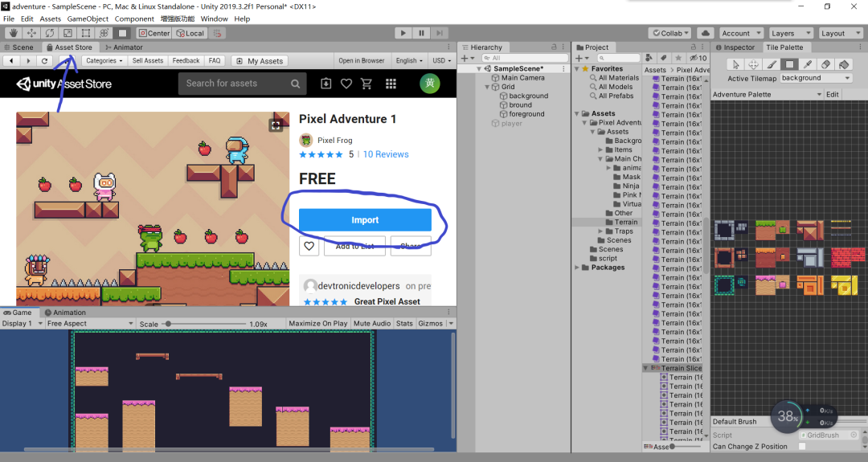Choose the Tile Palette paintbrush tool
The width and height of the screenshot is (868, 462).
772,65
